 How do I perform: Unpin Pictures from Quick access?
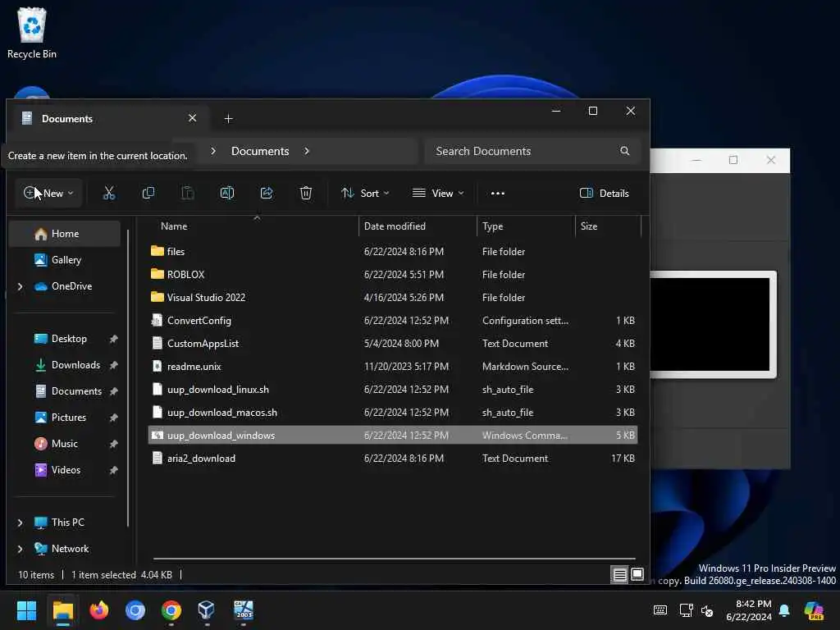click(113, 418)
